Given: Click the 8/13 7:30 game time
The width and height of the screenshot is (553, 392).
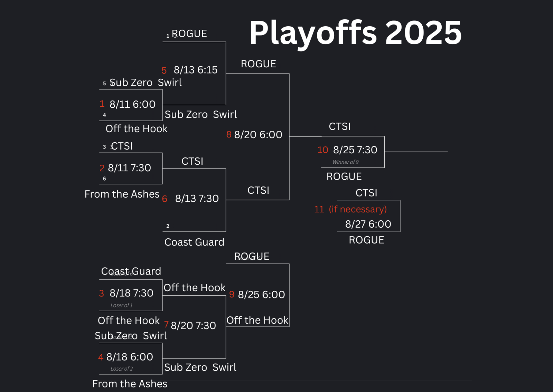Looking at the screenshot, I should [197, 199].
